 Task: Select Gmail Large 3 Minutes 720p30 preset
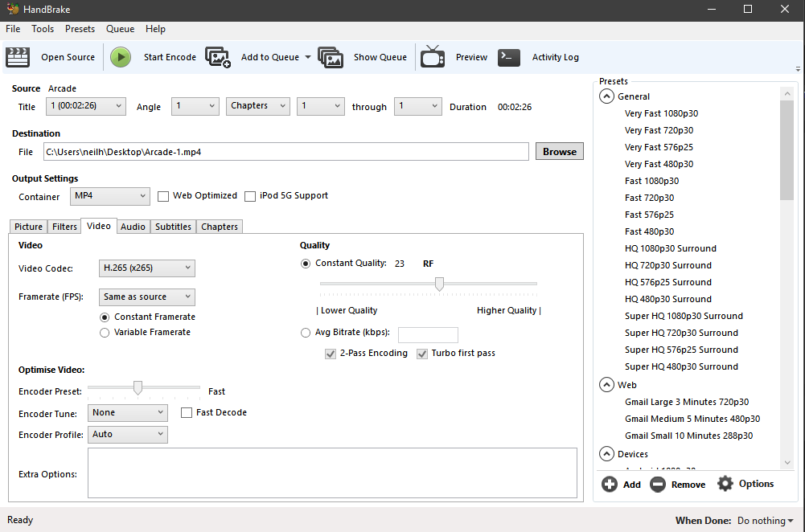687,402
